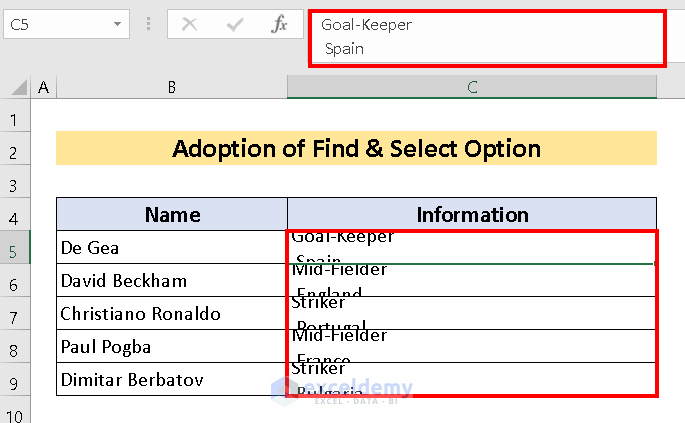Select column A header
Screen dimensions: 685x423
[43, 88]
